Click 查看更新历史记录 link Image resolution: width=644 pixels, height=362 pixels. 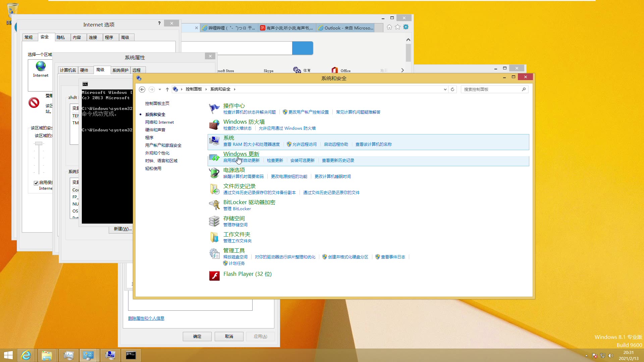(338, 161)
